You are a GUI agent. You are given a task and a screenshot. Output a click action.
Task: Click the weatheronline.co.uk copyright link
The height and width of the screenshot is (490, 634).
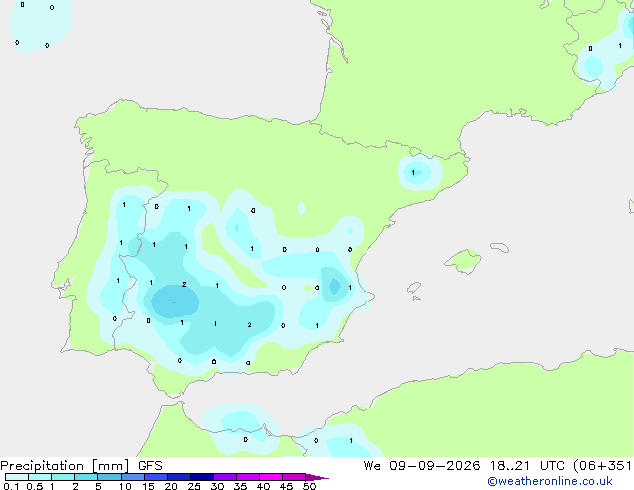pyautogui.click(x=550, y=481)
